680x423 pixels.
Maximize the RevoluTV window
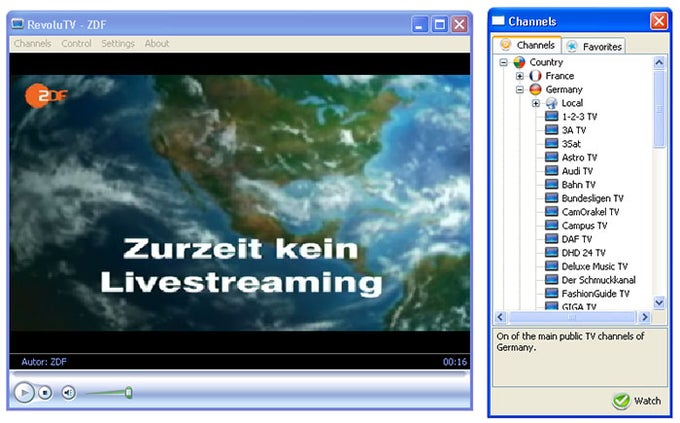[439, 24]
